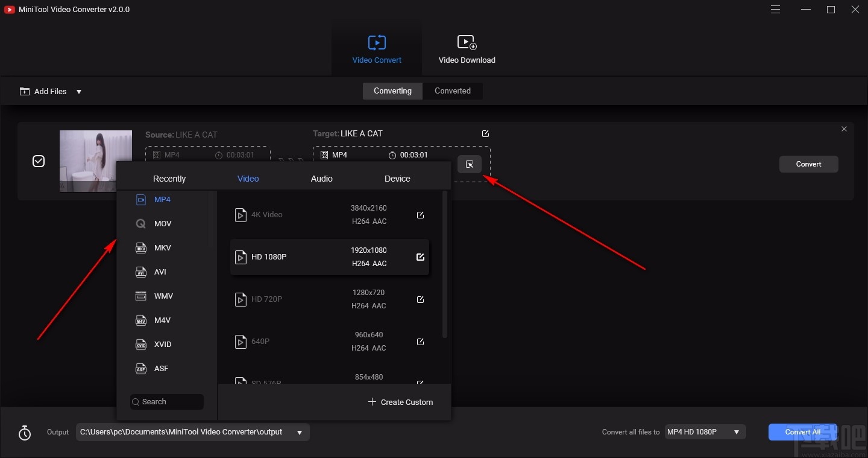Choose the WMV format icon

click(141, 296)
